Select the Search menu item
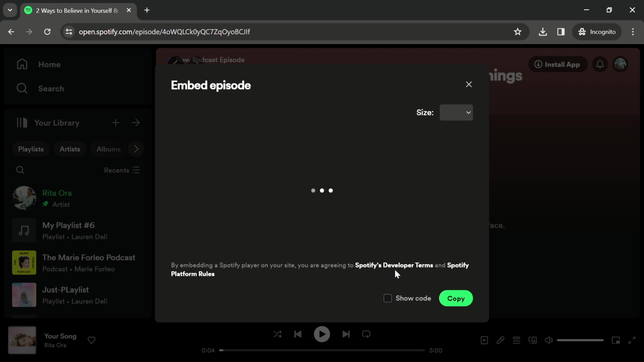The width and height of the screenshot is (644, 362). tap(51, 88)
